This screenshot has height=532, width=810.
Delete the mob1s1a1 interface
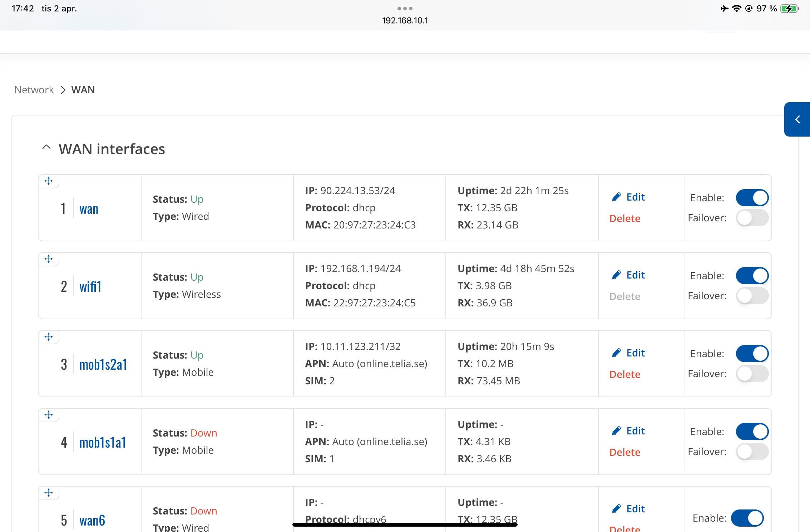point(624,452)
